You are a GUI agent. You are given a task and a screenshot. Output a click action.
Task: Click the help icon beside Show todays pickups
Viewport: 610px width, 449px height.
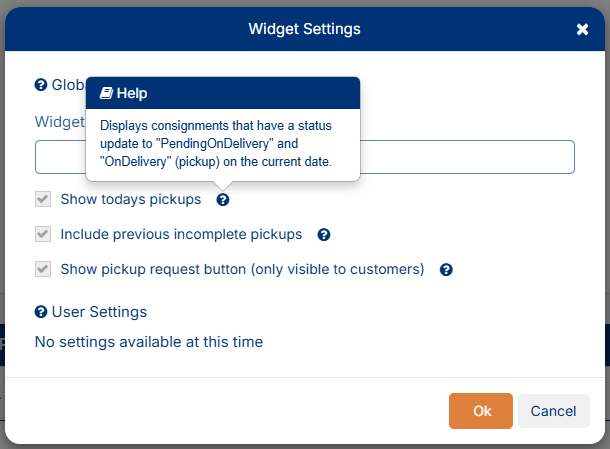tap(223, 200)
